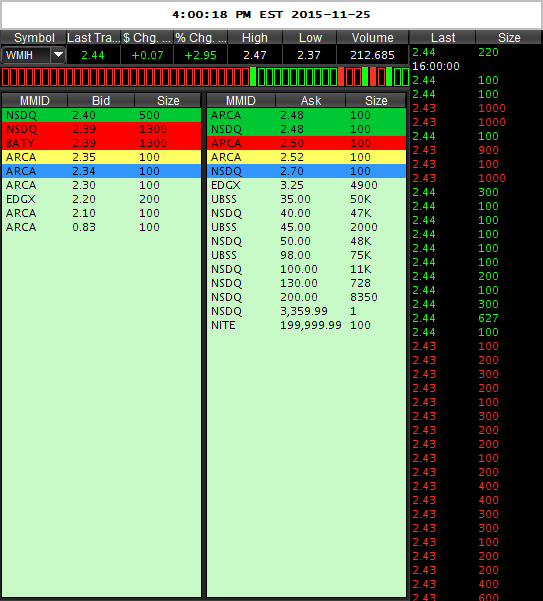Click the dollar change value +0.07
Screen dimensions: 543x601
point(147,55)
